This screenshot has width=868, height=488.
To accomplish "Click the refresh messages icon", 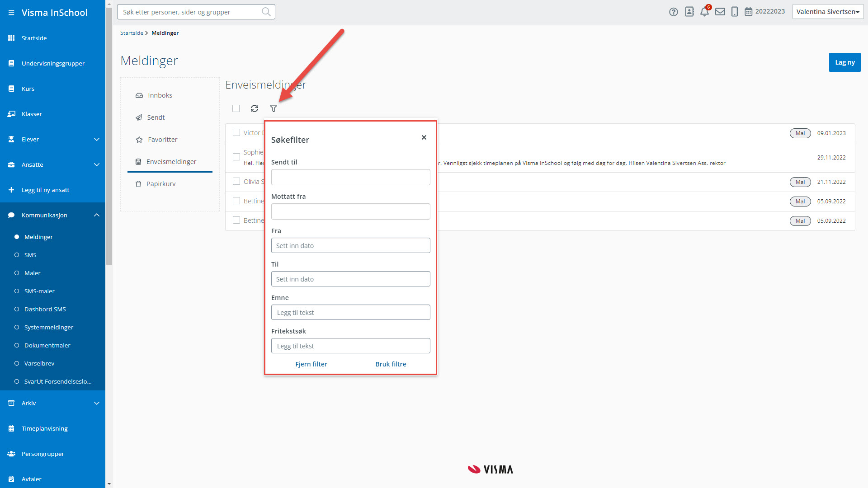I will (255, 108).
